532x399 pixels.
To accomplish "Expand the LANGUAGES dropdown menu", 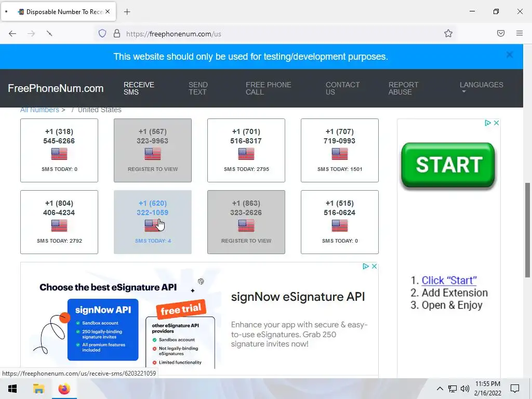I will (x=481, y=87).
